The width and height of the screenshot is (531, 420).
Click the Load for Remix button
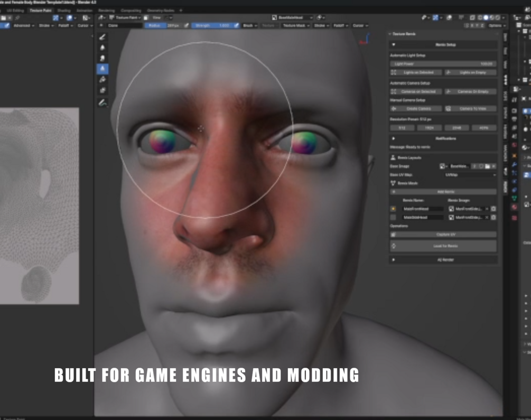(443, 246)
